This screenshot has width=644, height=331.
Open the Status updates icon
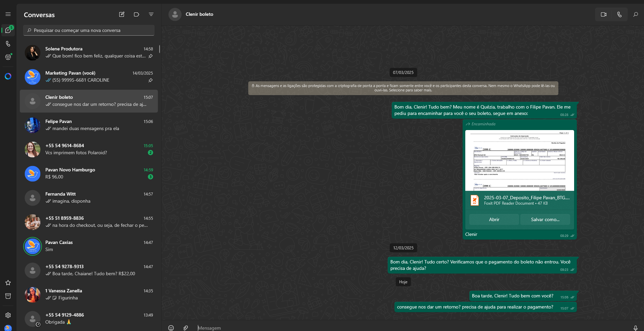pos(8,57)
